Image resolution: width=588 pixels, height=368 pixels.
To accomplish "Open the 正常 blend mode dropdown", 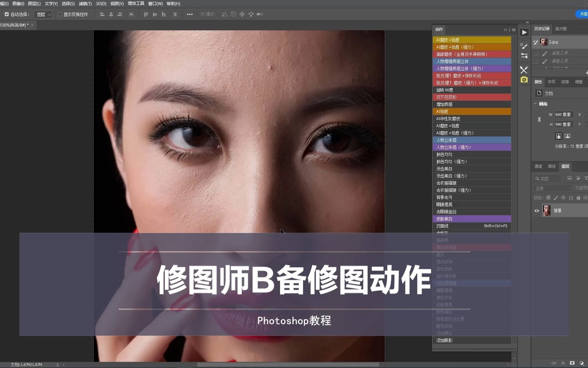I will point(552,188).
